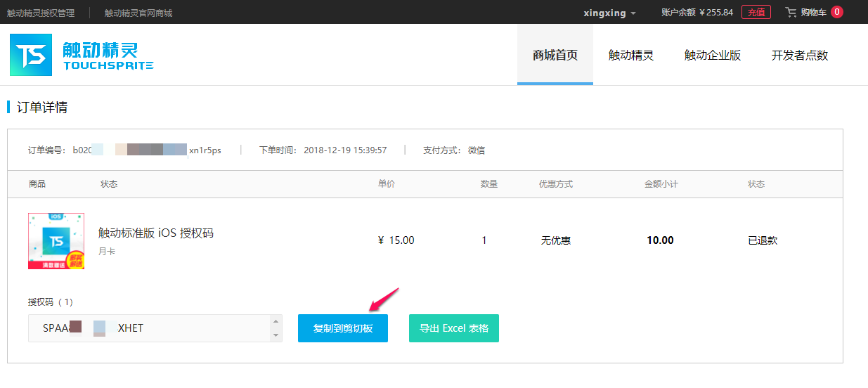Click the cart item count badge
Viewport: 868px width, 388px height.
(x=837, y=12)
